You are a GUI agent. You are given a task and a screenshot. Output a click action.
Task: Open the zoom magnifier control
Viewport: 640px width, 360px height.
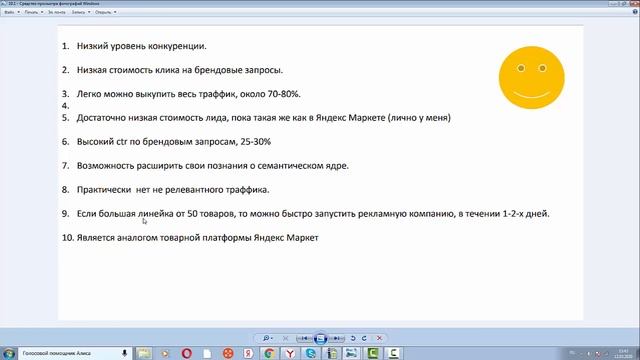268,338
